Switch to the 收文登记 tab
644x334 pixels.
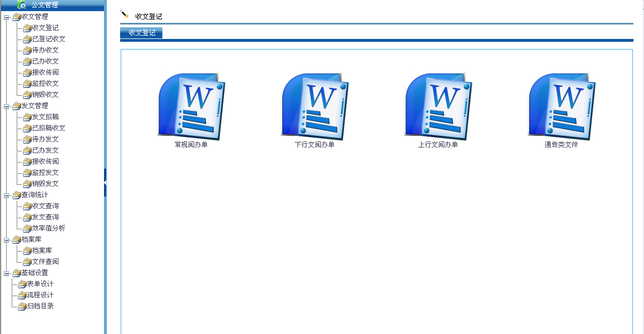(x=141, y=33)
